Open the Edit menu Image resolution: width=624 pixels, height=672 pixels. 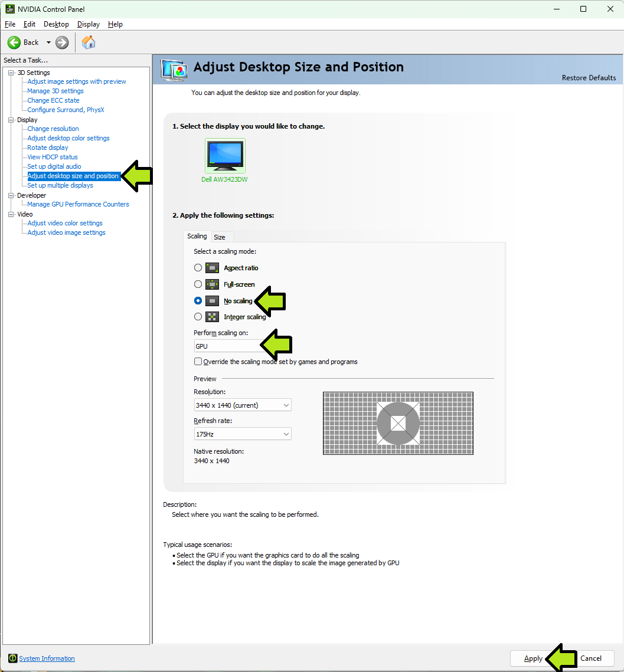point(29,24)
